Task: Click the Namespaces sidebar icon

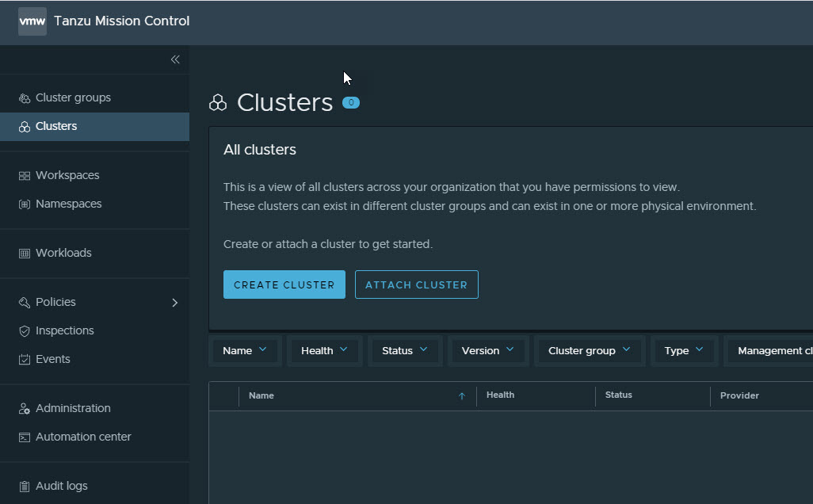Action: 25,204
